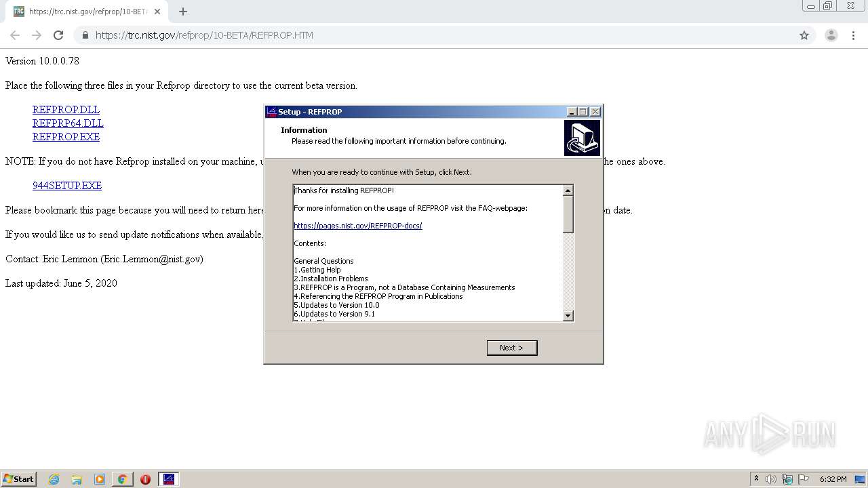Image resolution: width=868 pixels, height=488 pixels.
Task: Reload the current page
Action: point(58,35)
